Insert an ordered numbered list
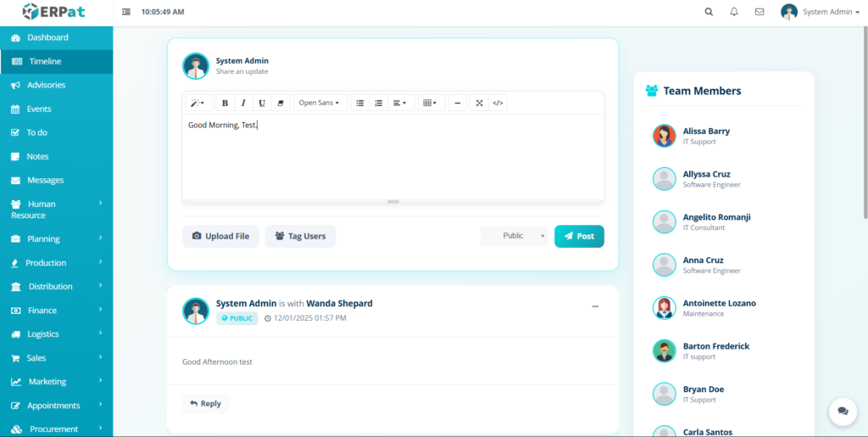Image resolution: width=868 pixels, height=437 pixels. pyautogui.click(x=379, y=103)
